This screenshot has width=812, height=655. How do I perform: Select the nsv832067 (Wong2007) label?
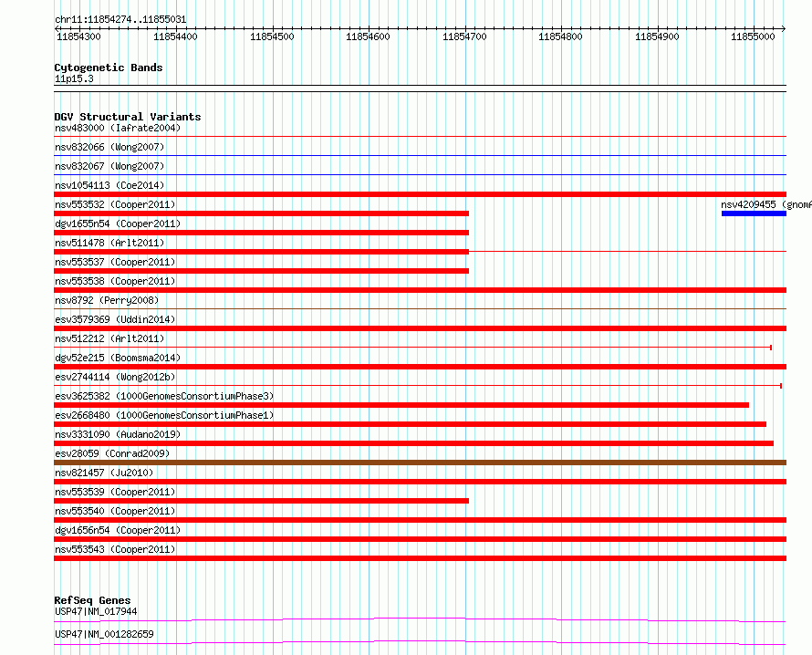pyautogui.click(x=109, y=166)
